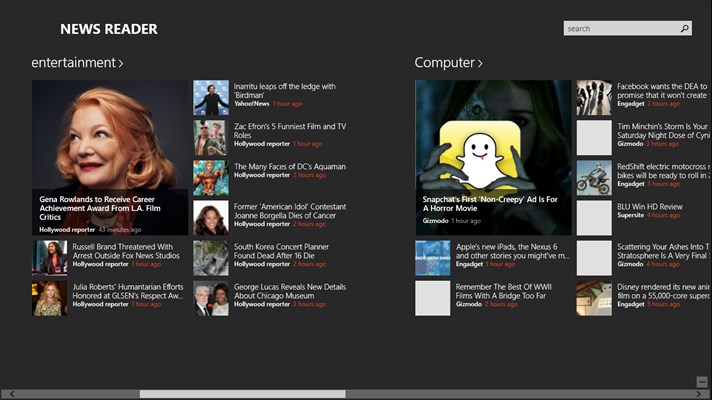712x400 pixels.
Task: Open 'The Many Faces of DC's Aquaman' headline
Action: click(290, 167)
